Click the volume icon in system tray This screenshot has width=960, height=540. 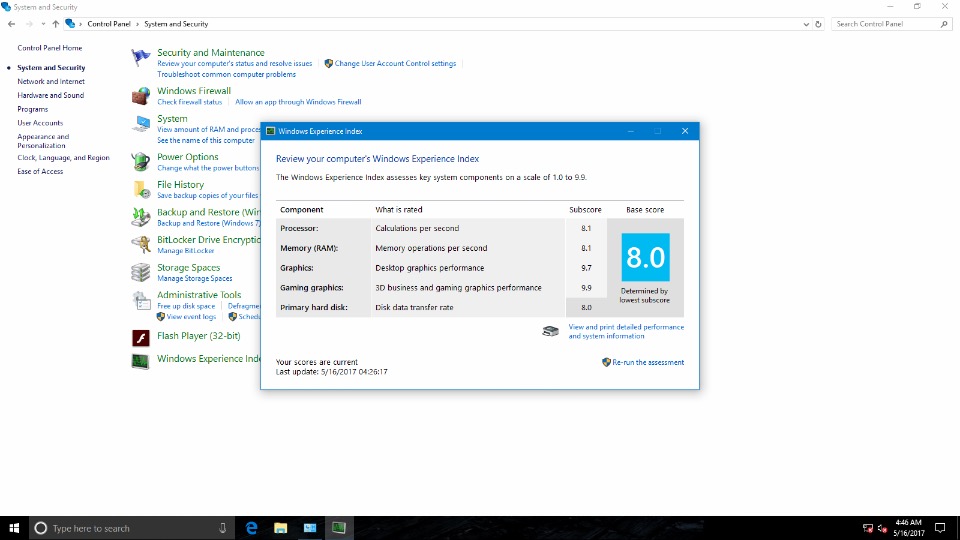point(882,528)
